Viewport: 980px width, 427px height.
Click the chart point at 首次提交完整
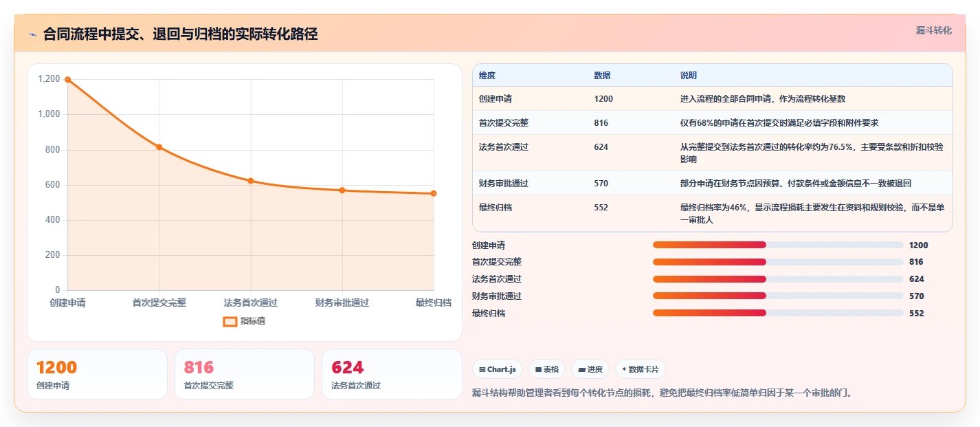click(x=159, y=147)
